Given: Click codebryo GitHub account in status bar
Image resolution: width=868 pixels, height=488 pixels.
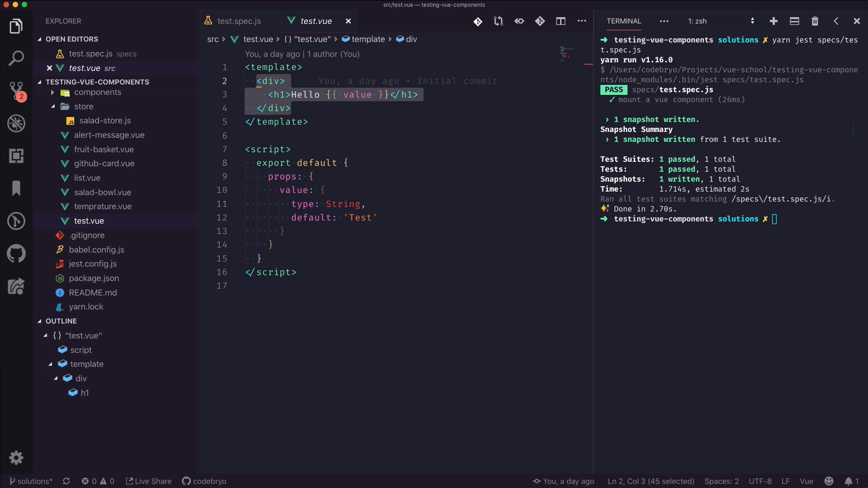Looking at the screenshot, I should click(x=204, y=481).
